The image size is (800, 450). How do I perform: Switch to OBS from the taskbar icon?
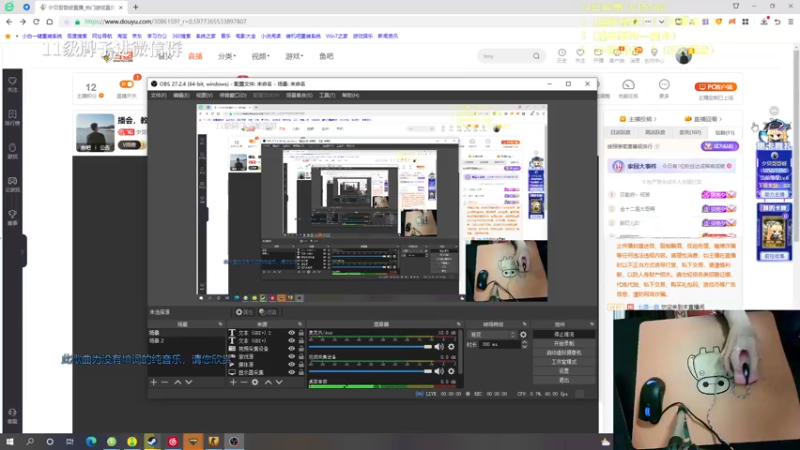[234, 441]
